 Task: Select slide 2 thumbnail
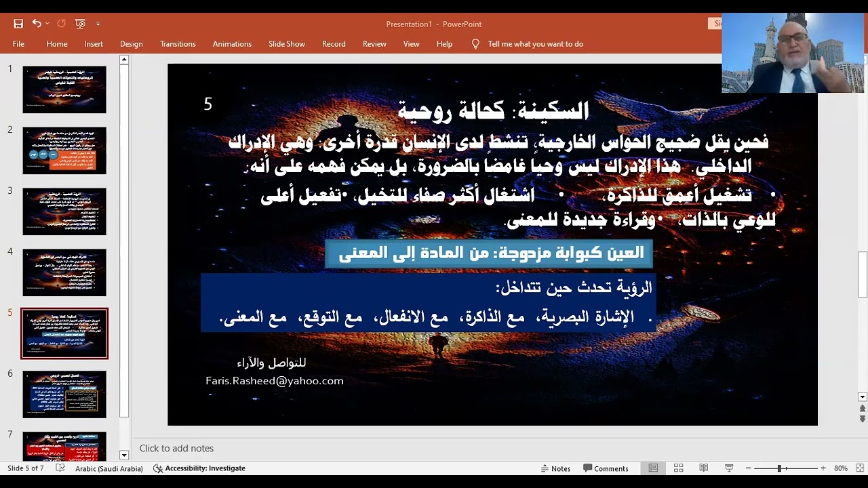64,150
